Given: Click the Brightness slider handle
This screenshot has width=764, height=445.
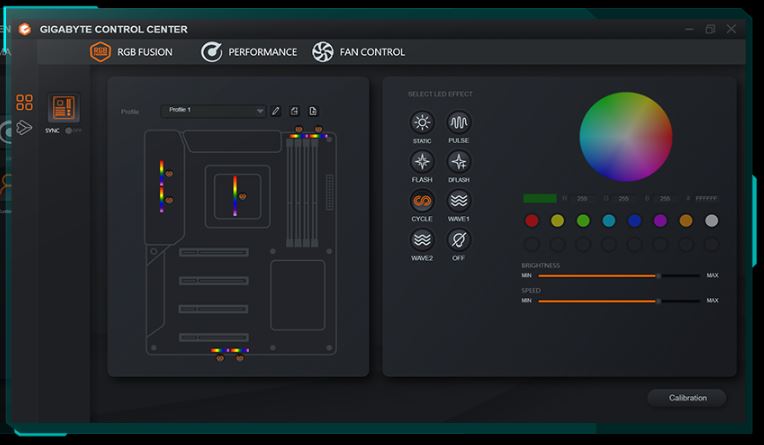Looking at the screenshot, I should coord(657,275).
